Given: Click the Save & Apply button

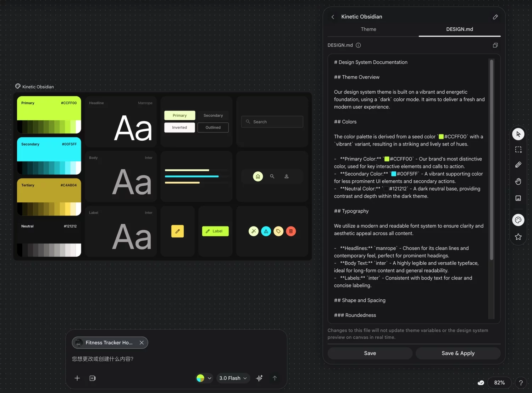Looking at the screenshot, I should [x=458, y=353].
